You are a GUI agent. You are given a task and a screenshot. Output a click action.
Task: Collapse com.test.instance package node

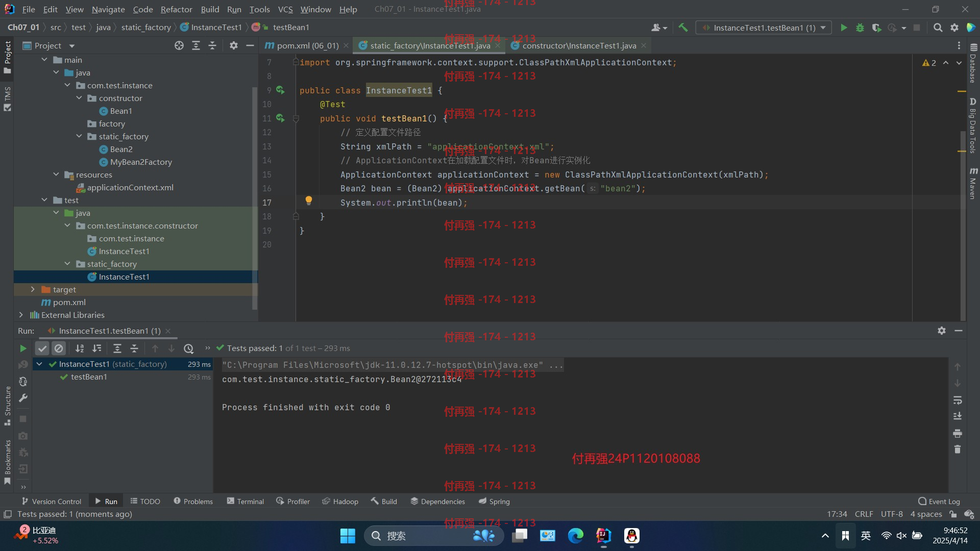(x=67, y=85)
